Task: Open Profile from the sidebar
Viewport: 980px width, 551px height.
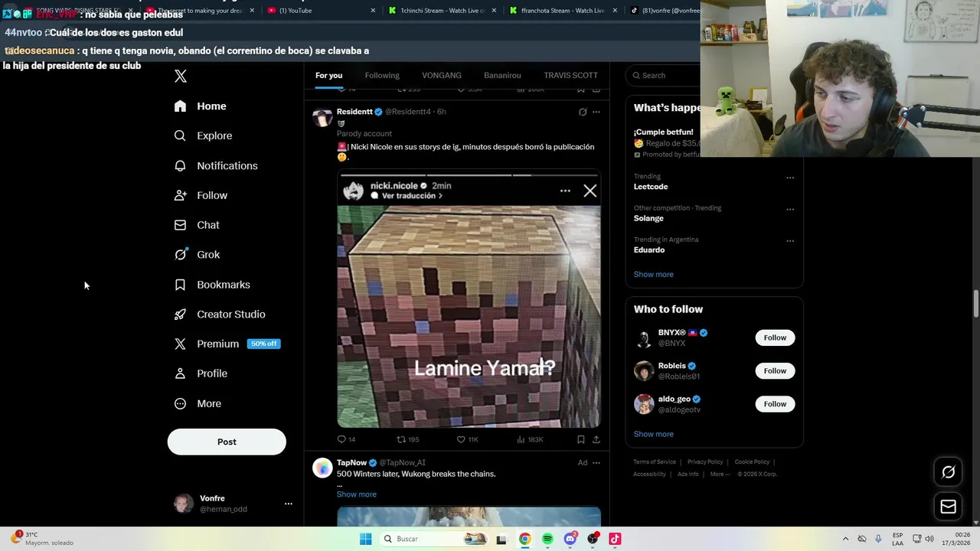Action: pyautogui.click(x=201, y=373)
